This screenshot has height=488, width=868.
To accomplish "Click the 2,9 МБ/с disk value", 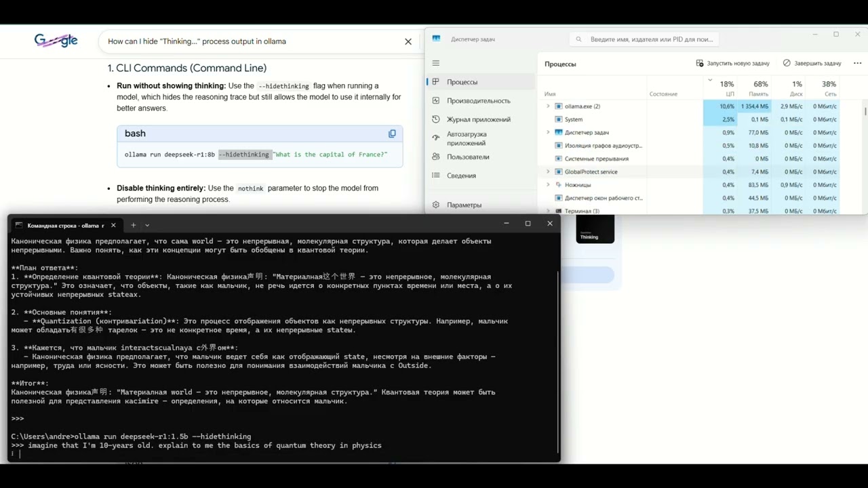I will click(x=792, y=106).
